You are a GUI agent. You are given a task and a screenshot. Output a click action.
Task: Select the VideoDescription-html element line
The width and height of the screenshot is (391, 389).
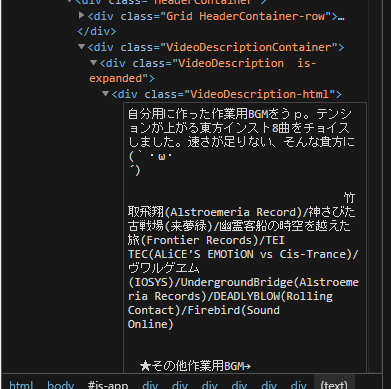(227, 94)
